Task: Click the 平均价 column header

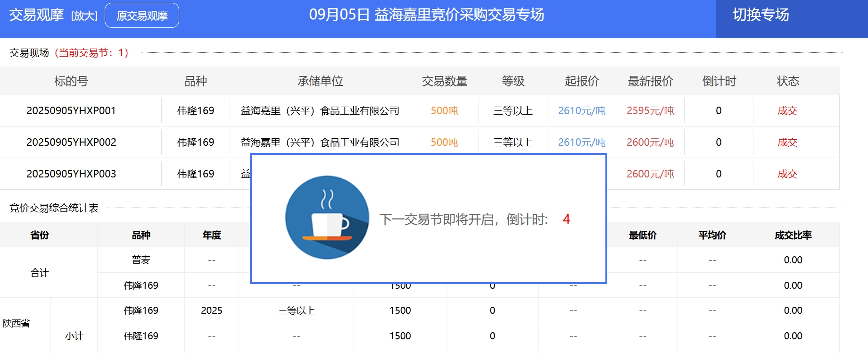Action: click(x=712, y=235)
